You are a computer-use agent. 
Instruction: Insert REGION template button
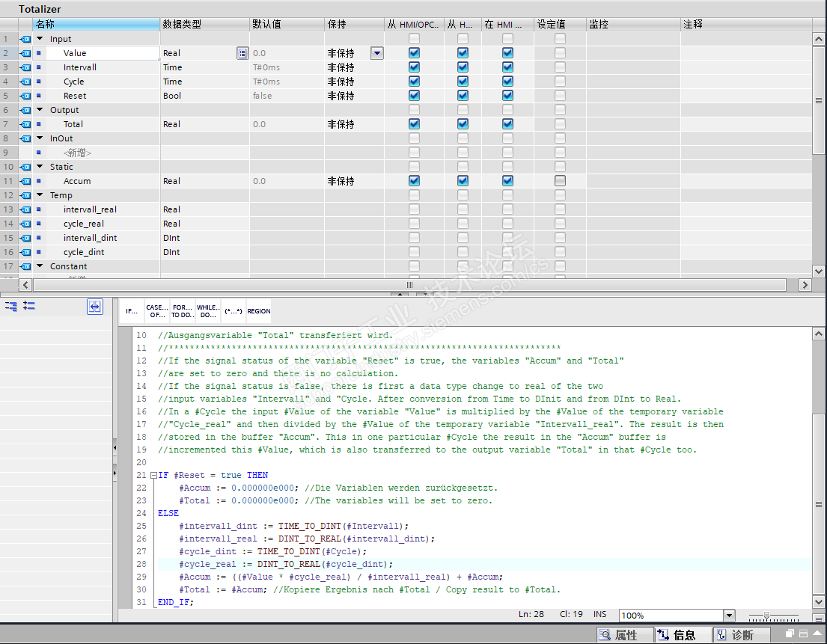pyautogui.click(x=259, y=311)
